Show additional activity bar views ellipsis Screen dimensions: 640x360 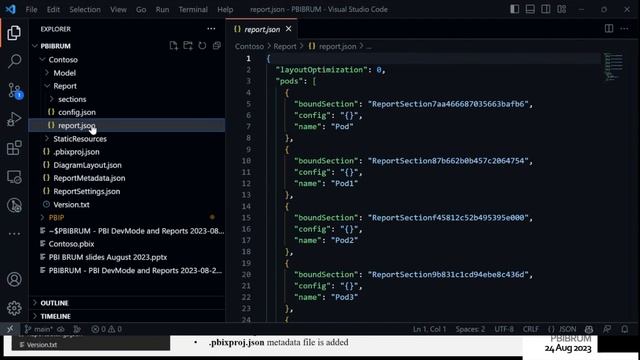click(x=14, y=234)
